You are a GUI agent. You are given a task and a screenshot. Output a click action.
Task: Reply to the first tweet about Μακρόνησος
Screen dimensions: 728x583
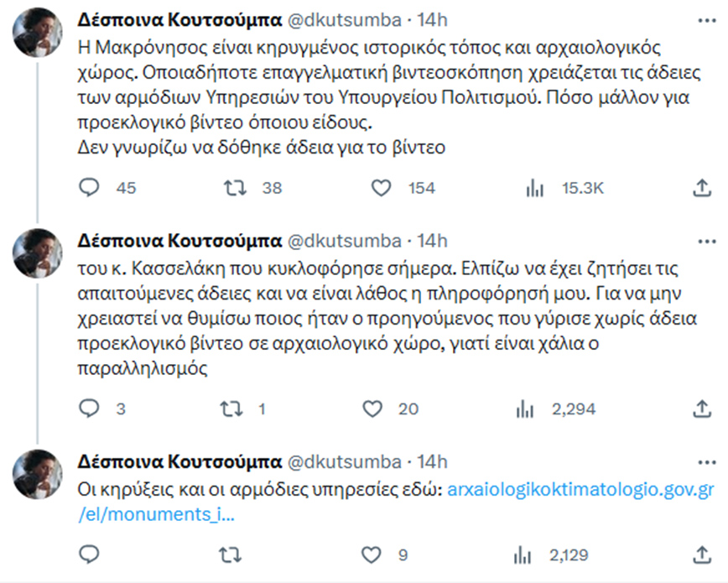point(90,188)
